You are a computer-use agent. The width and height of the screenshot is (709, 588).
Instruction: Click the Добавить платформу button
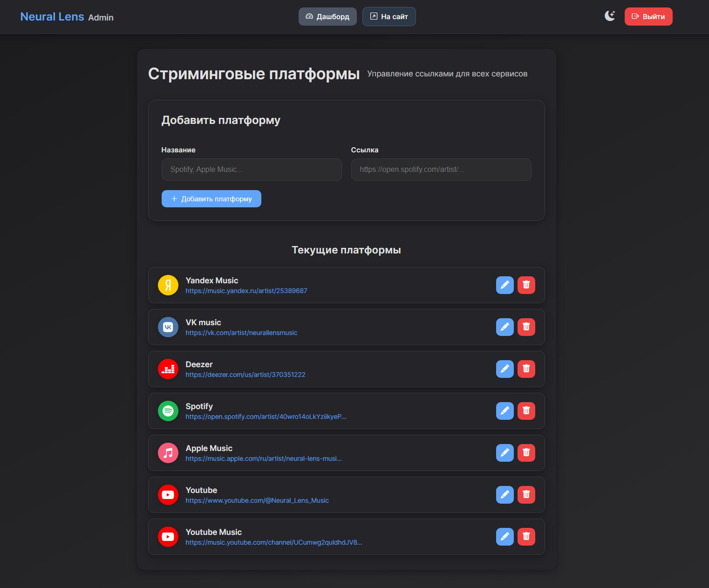211,199
